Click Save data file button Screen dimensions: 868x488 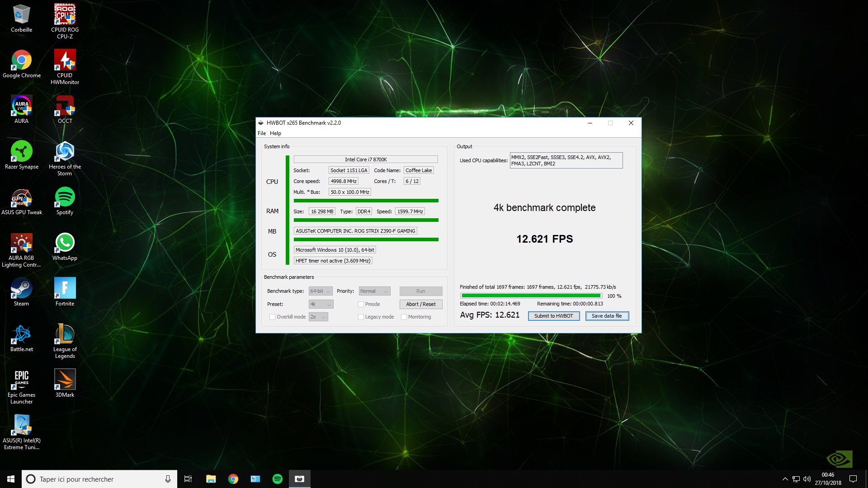coord(607,316)
